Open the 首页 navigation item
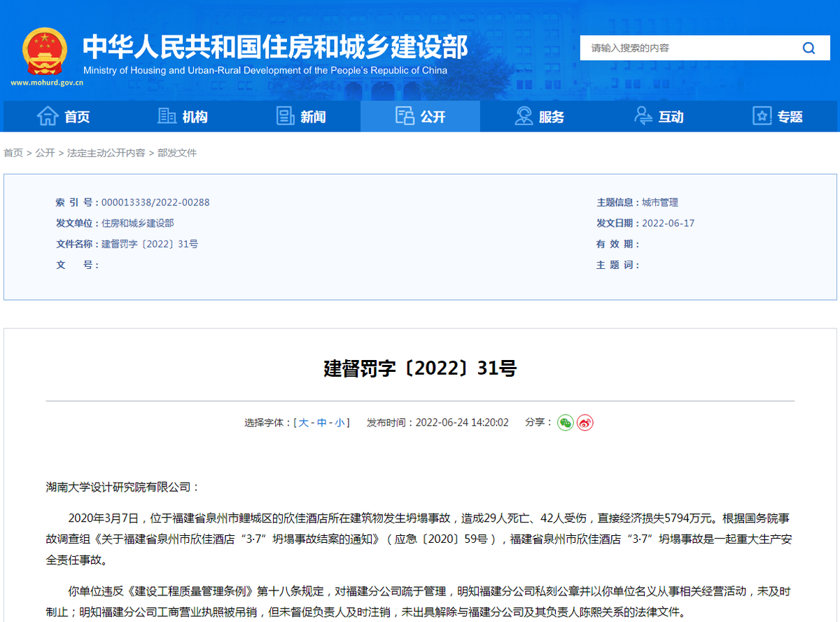 (76, 116)
